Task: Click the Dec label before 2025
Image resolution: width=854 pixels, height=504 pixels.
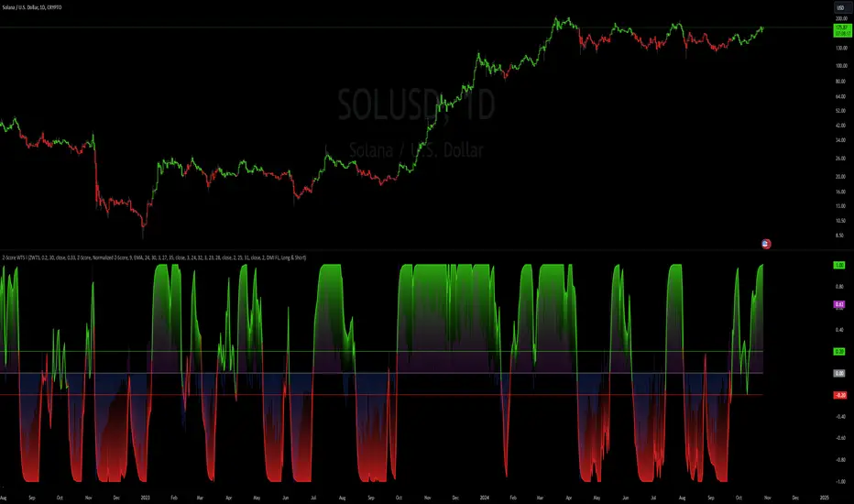Action: [x=795, y=498]
